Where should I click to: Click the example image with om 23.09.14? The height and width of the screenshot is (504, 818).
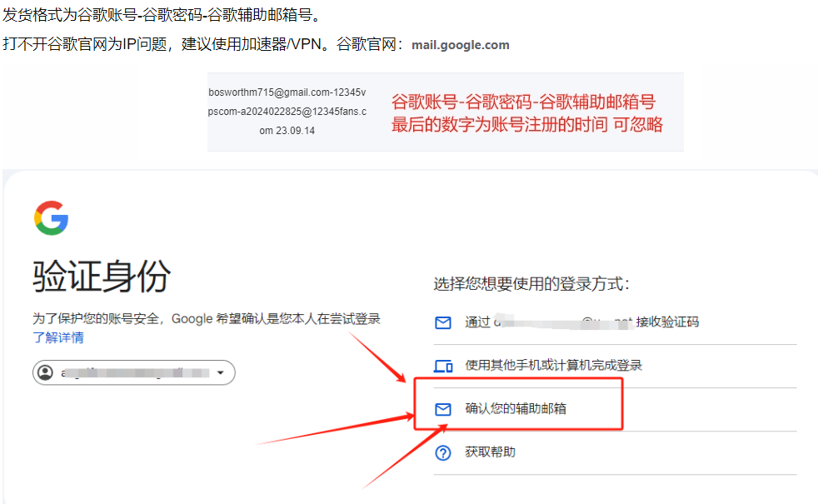[x=446, y=112]
